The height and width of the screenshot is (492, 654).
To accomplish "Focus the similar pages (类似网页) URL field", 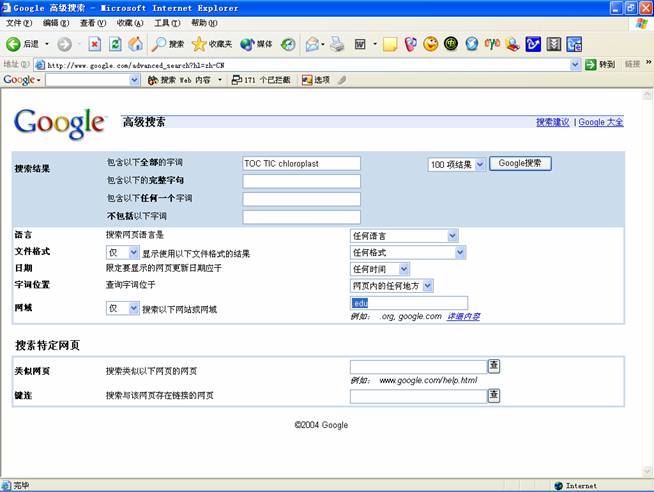I will 419,367.
